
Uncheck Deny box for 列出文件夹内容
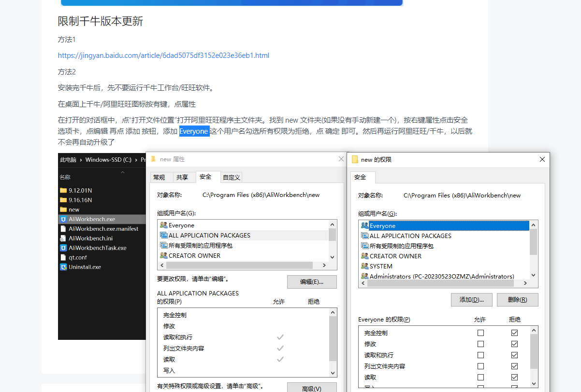(514, 366)
